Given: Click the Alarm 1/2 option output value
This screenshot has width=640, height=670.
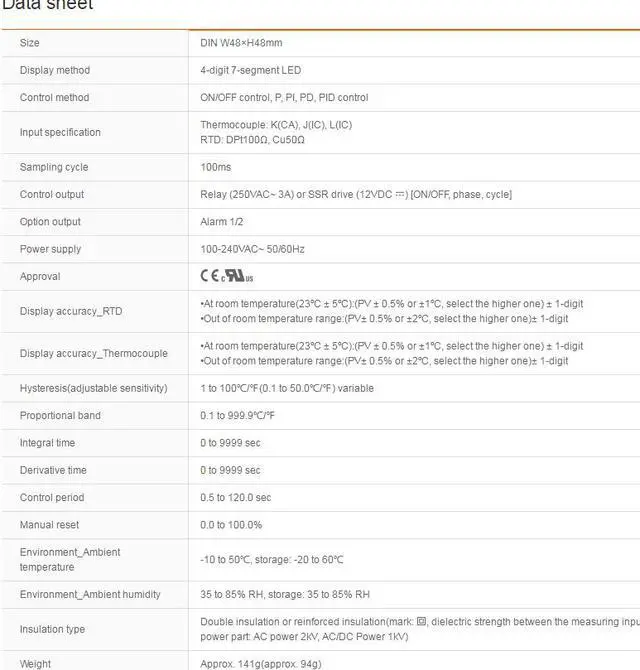Looking at the screenshot, I should (x=222, y=221).
